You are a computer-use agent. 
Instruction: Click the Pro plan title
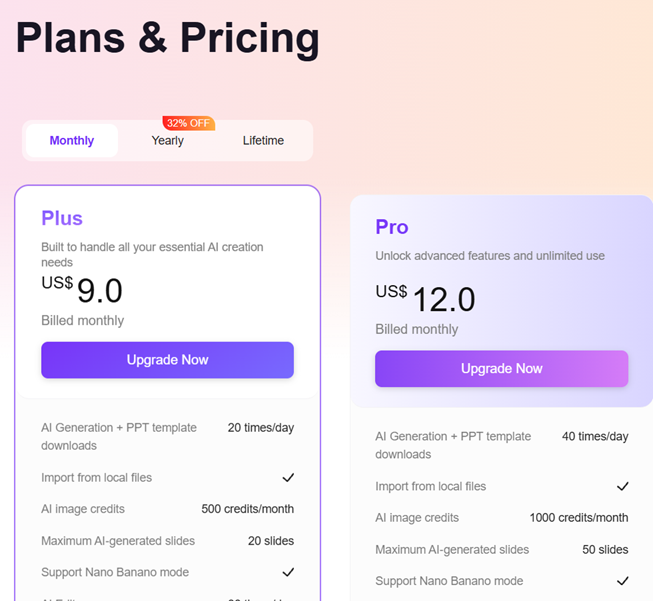pos(392,227)
